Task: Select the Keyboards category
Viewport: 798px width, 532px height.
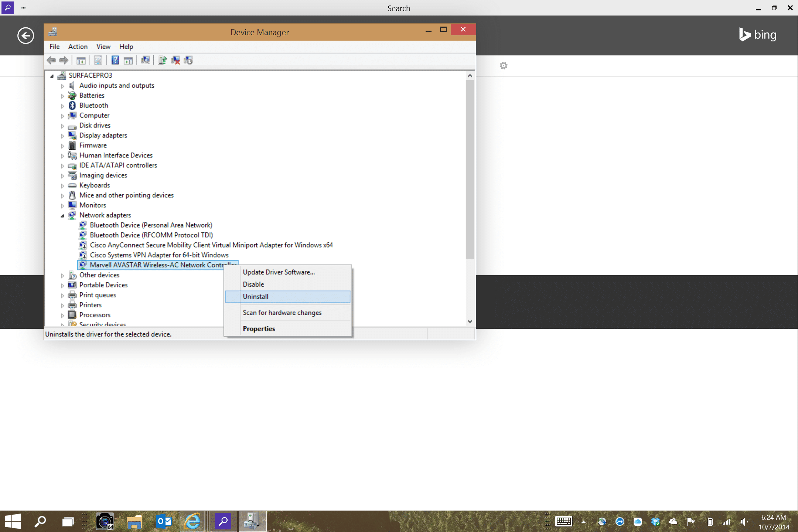Action: (x=95, y=185)
